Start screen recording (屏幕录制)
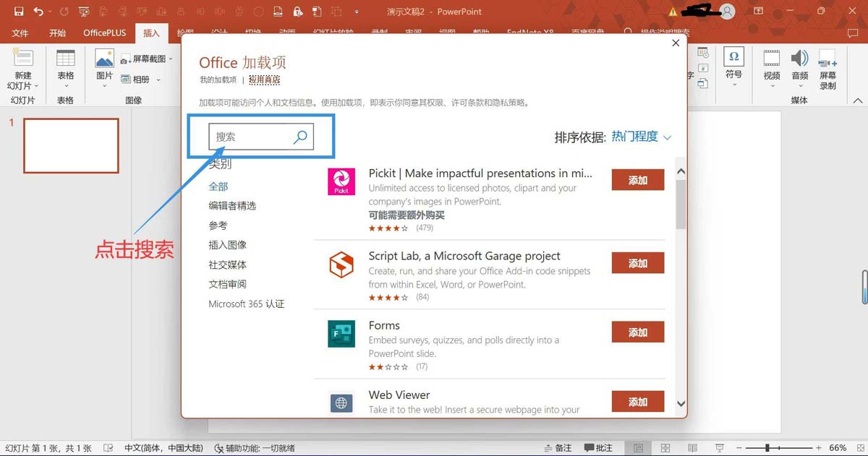This screenshot has height=456, width=868. coord(827,69)
